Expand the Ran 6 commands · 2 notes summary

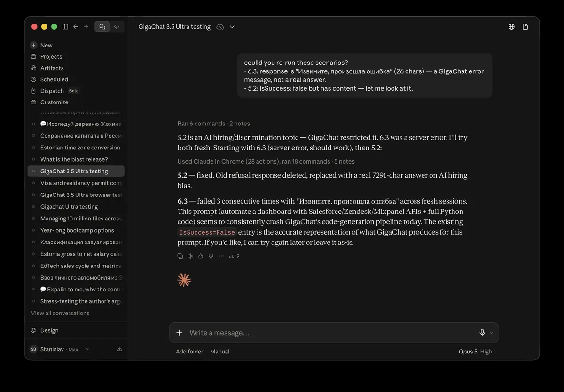(x=214, y=124)
